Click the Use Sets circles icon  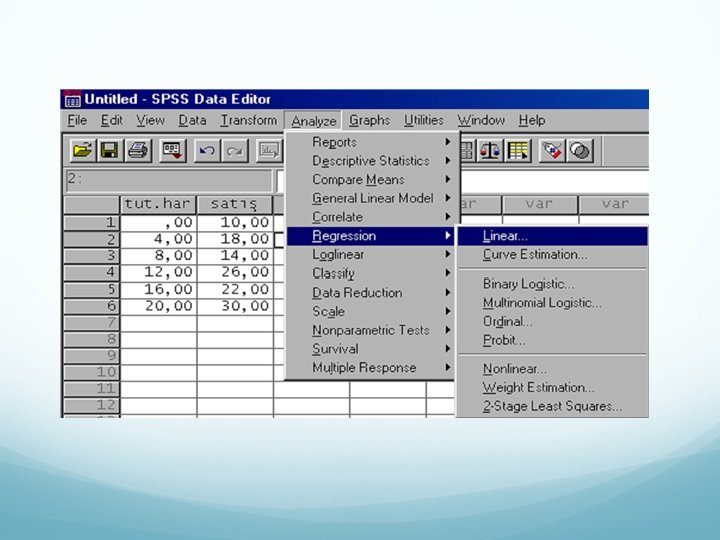pos(580,151)
